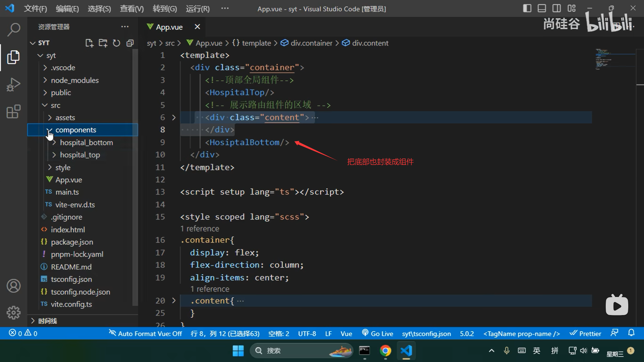Expand the node_modules folder
644x362 pixels.
pos(74,80)
